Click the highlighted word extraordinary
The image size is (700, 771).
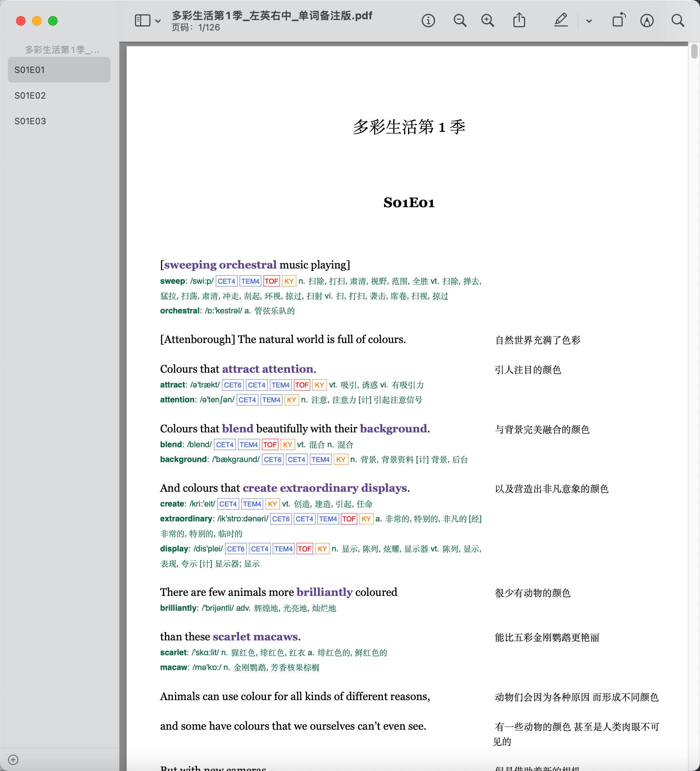[319, 488]
